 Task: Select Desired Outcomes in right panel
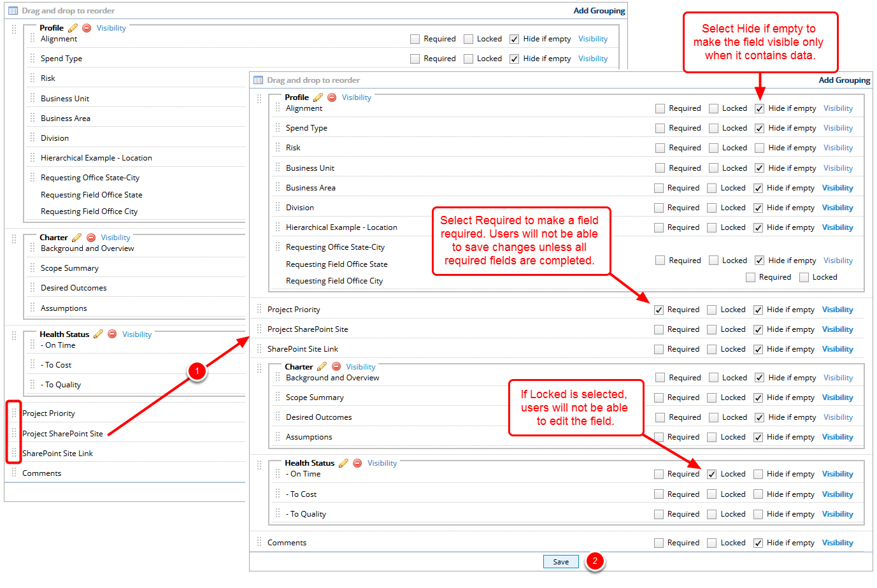tap(318, 417)
